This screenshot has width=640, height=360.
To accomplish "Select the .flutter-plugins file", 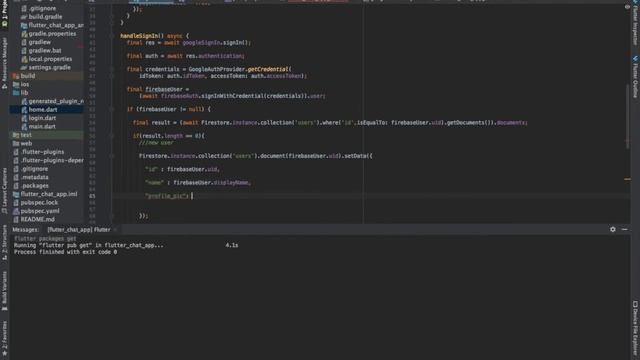I will tap(42, 152).
